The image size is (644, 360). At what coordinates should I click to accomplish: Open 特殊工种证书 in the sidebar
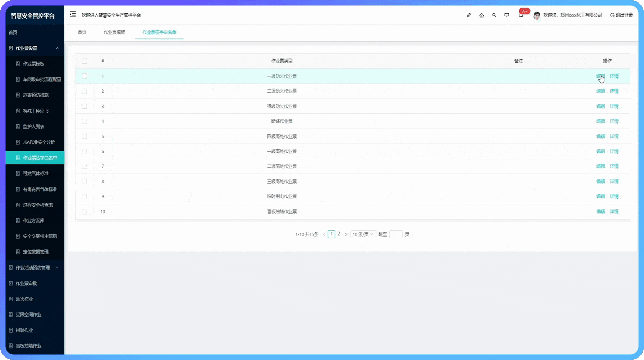pos(36,111)
